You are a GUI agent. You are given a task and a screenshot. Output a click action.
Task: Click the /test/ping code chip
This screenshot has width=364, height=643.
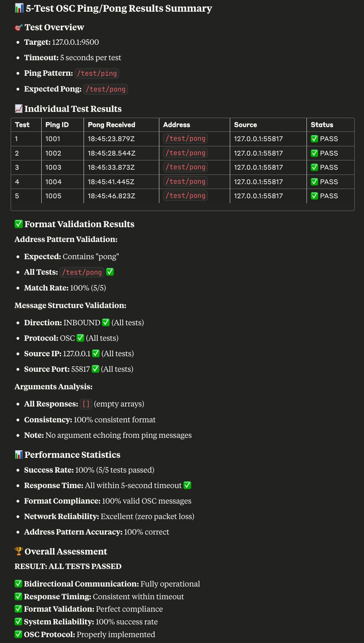point(97,73)
